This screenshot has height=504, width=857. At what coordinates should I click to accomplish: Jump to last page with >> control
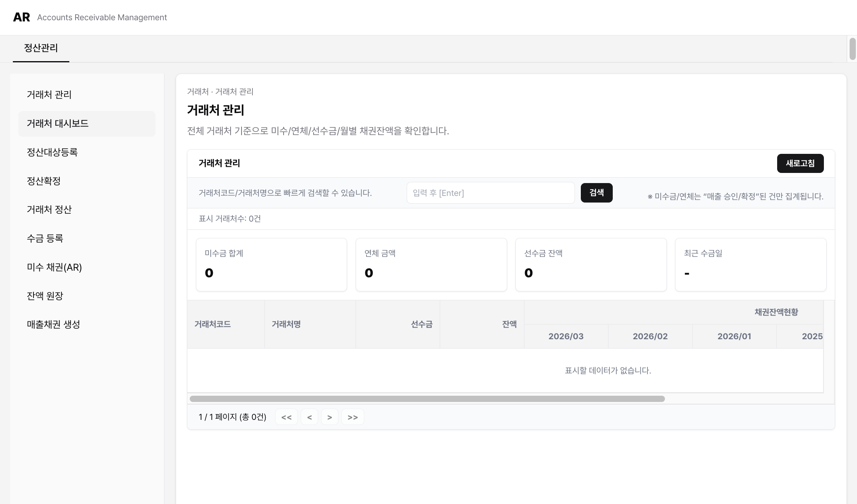(353, 417)
